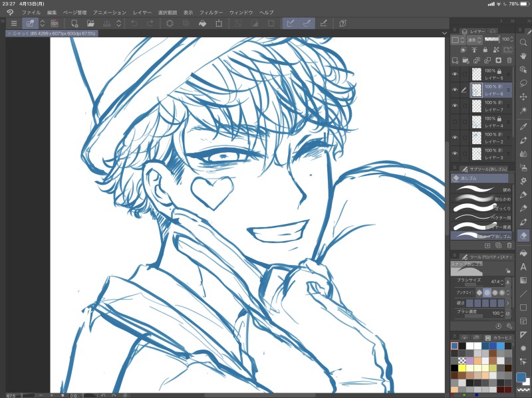Pick the yellow swatch in color history
This screenshot has height=398, width=532.
[462, 368]
